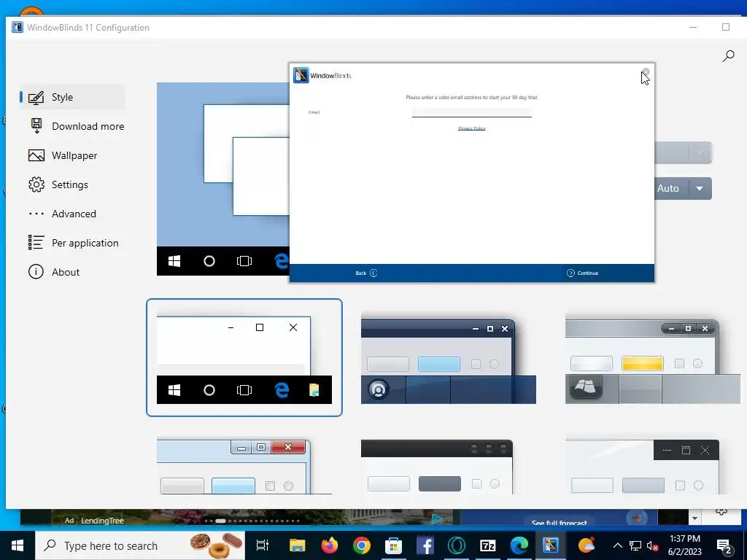The image size is (747, 560).
Task: Click Continue in the trial dialog
Action: 582,273
